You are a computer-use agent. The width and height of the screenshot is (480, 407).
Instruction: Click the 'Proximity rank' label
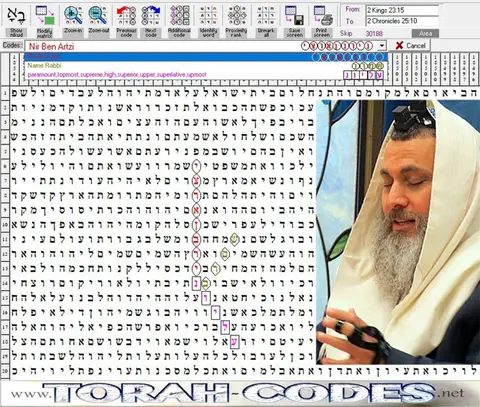click(236, 32)
